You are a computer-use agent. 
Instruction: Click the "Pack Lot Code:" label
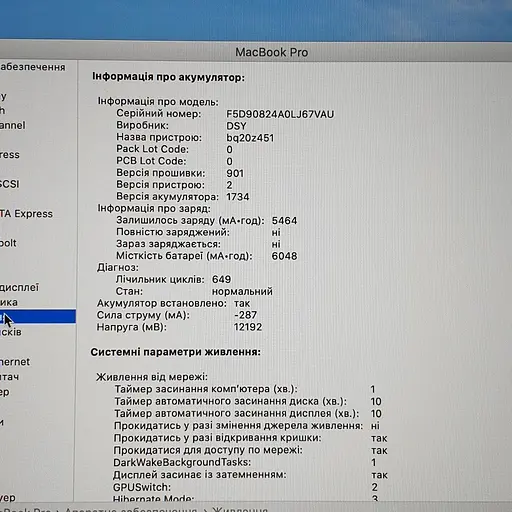coord(152,149)
